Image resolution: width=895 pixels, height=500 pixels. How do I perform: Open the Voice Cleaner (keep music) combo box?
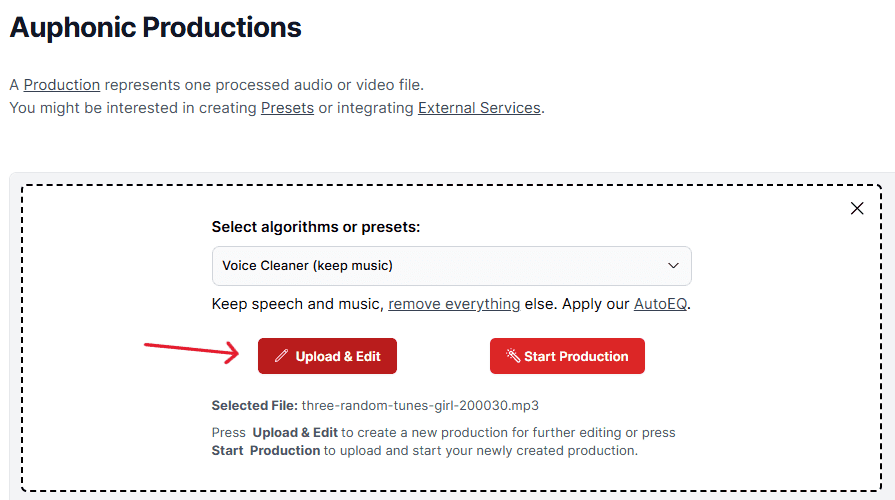pos(451,266)
